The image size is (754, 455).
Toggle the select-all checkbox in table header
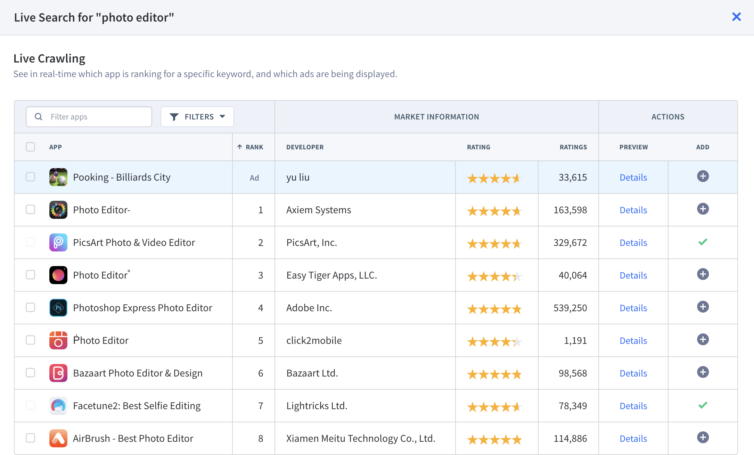30,147
